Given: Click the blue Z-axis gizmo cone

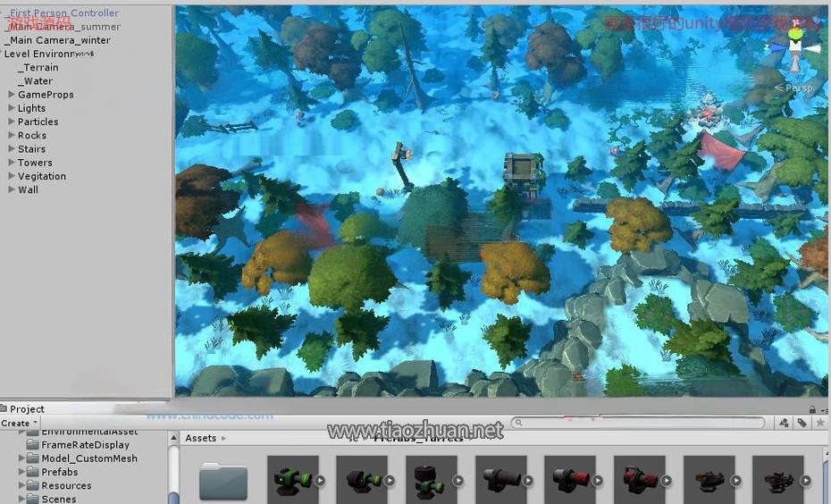Looking at the screenshot, I should pos(778,47).
